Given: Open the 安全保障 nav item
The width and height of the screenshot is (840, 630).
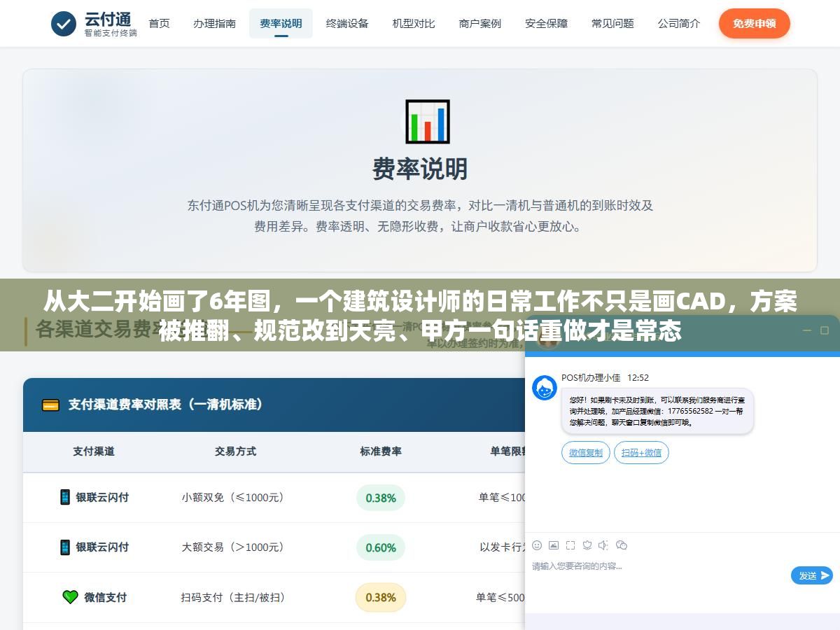Looking at the screenshot, I should tap(547, 23).
